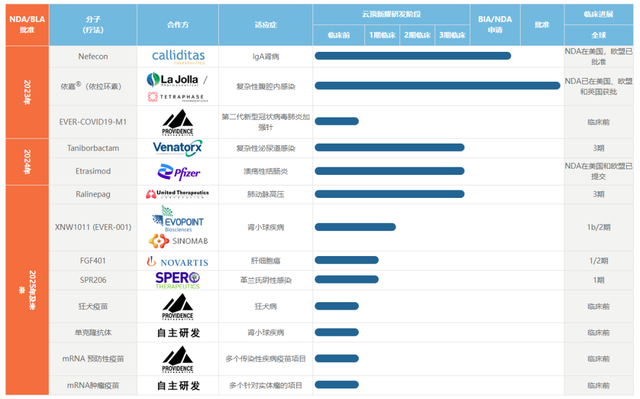Image resolution: width=640 pixels, height=399 pixels.
Task: Select the 适应症 column header
Action: [x=266, y=24]
